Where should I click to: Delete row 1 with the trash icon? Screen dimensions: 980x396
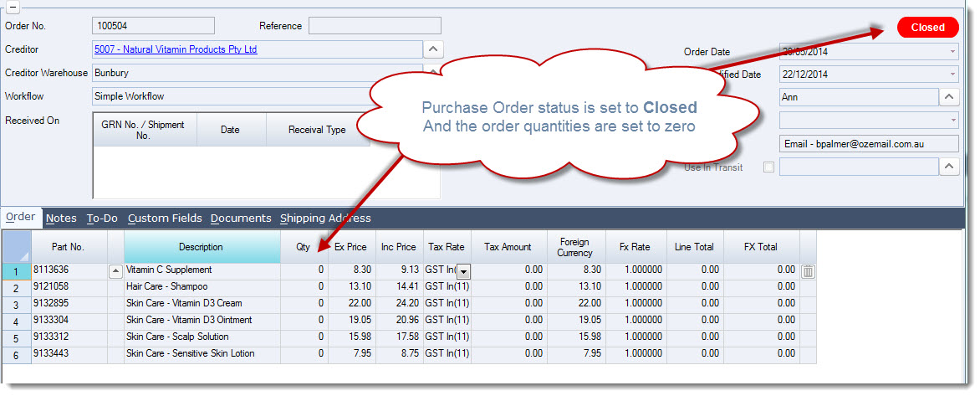pos(808,271)
